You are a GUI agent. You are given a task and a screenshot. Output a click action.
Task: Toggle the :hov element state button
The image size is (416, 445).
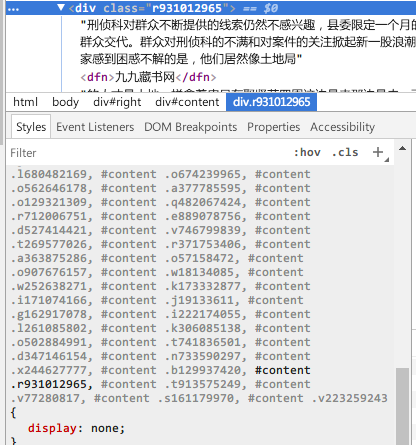coord(307,152)
